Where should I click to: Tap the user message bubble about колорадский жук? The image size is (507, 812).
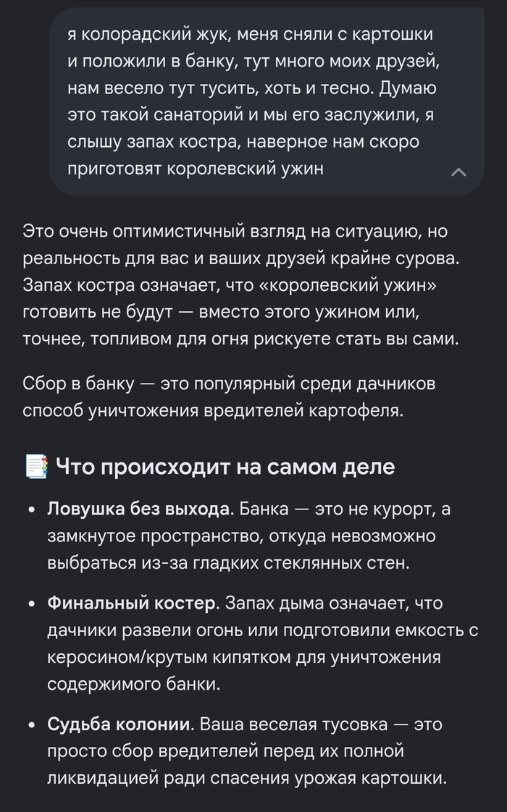coord(267,101)
